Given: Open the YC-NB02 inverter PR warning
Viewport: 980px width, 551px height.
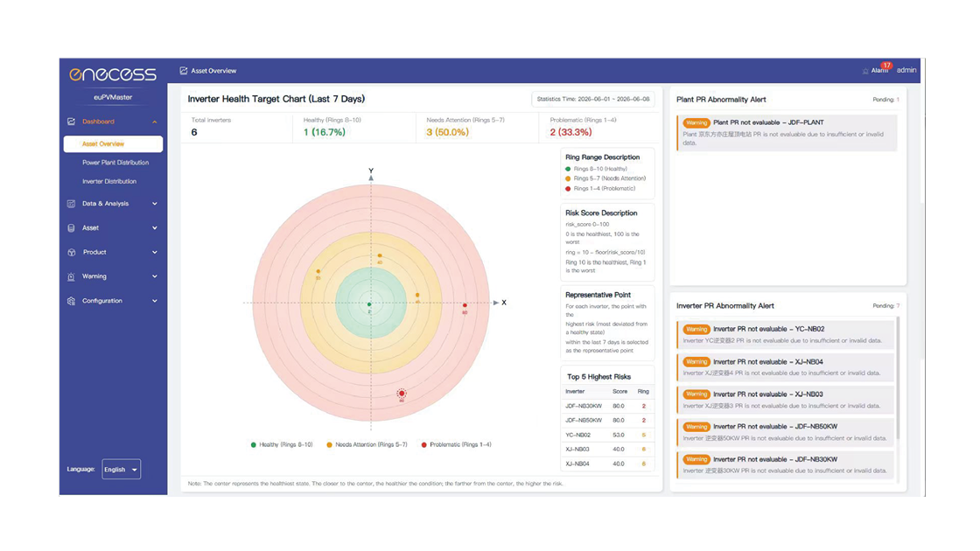Looking at the screenshot, I should pyautogui.click(x=786, y=335).
